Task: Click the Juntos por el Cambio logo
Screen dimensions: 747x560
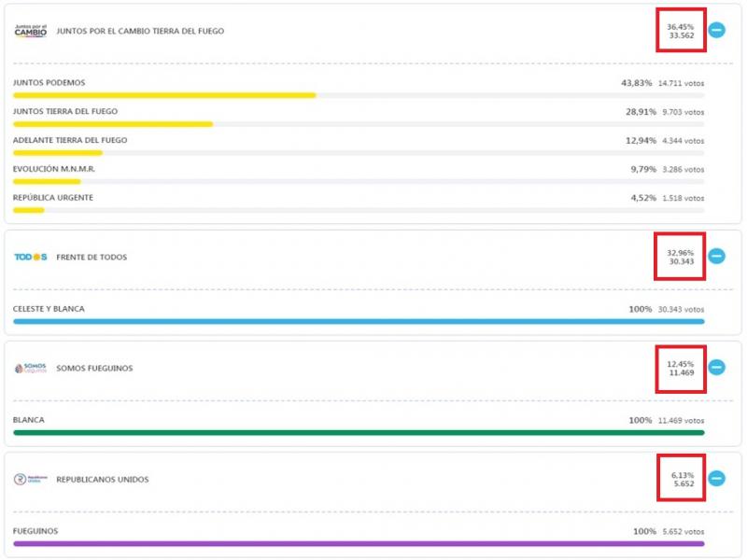Action: 31,31
